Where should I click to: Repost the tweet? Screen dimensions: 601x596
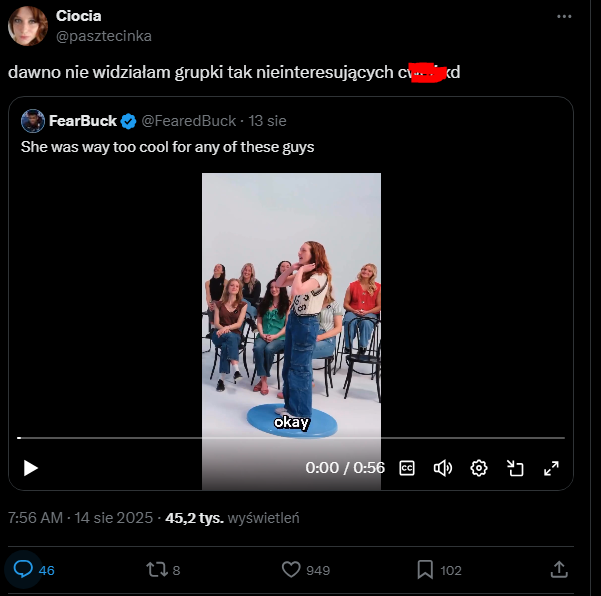tap(157, 569)
